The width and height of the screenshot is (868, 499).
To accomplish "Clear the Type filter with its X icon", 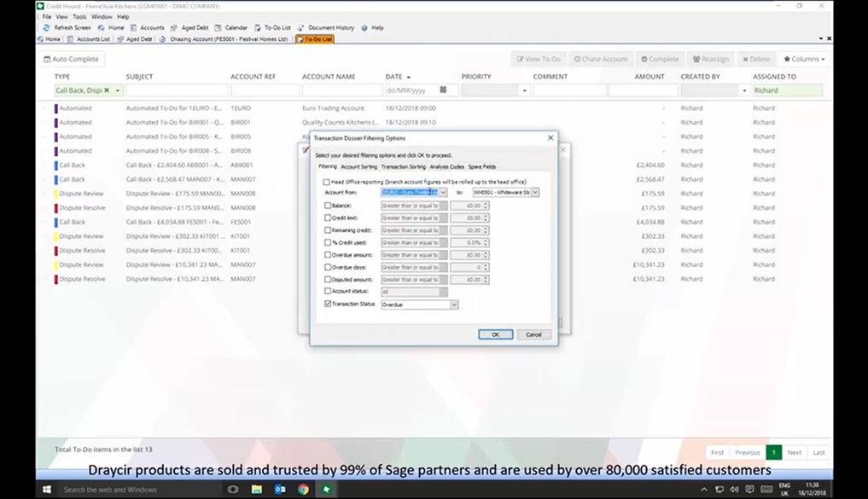I will pyautogui.click(x=107, y=90).
